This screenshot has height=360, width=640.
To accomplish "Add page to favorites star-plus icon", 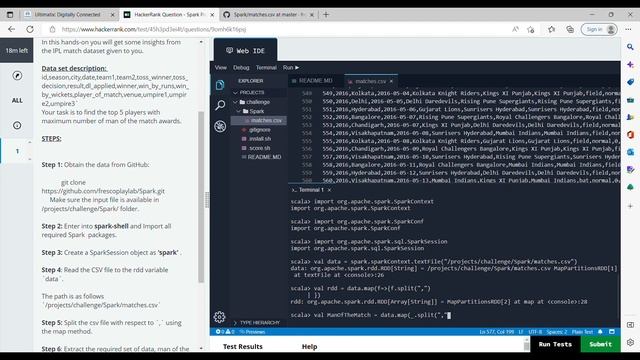I will (531, 29).
